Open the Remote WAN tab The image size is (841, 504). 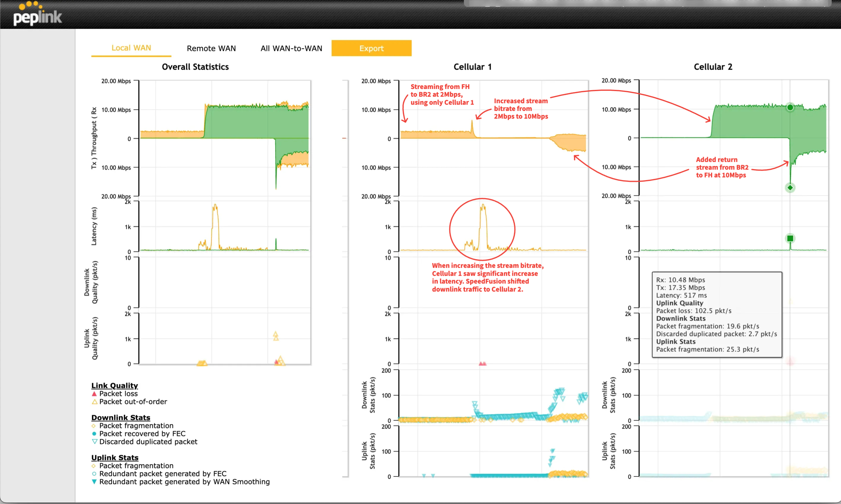click(211, 48)
